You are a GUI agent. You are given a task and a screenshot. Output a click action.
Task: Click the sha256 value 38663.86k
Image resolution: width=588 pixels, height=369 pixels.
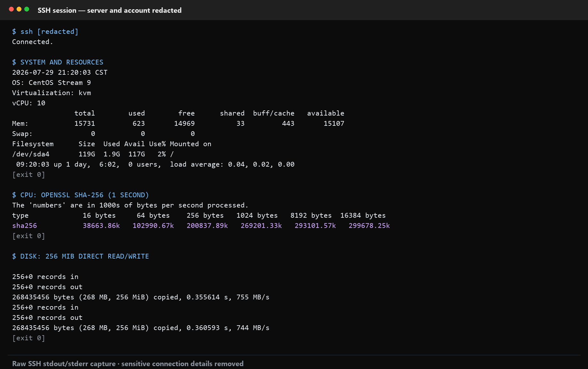101,226
